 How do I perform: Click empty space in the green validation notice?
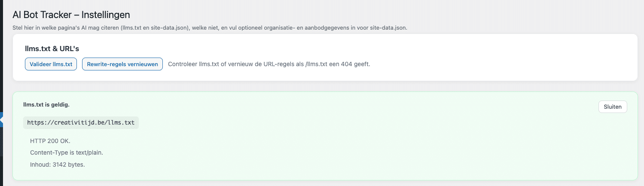(344, 146)
